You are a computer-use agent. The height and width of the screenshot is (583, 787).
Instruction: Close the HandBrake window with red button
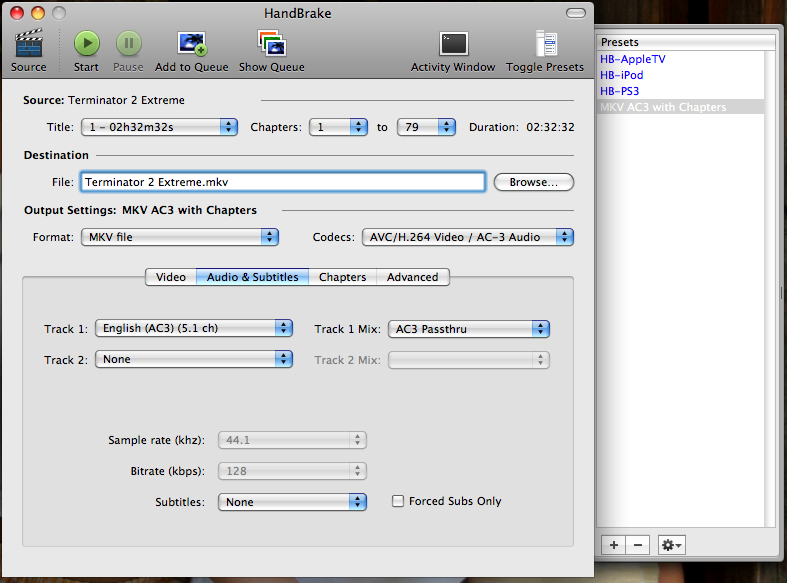point(17,13)
